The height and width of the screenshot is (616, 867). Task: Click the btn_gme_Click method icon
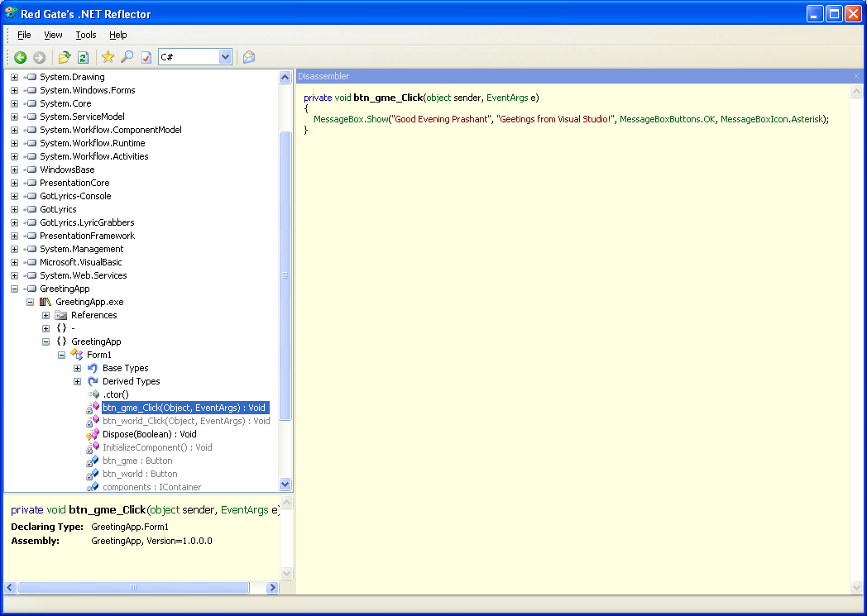pyautogui.click(x=93, y=408)
